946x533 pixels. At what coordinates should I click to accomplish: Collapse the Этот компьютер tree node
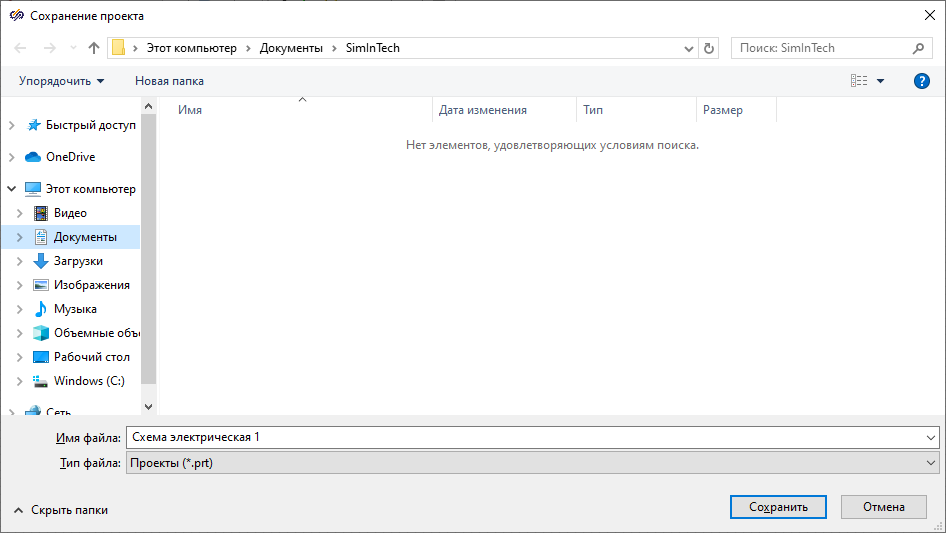11,189
